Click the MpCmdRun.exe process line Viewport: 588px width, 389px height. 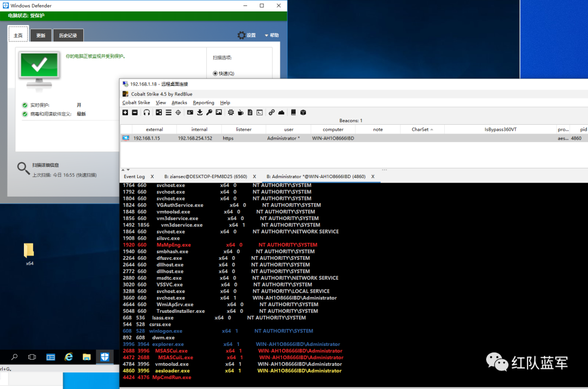(x=157, y=378)
